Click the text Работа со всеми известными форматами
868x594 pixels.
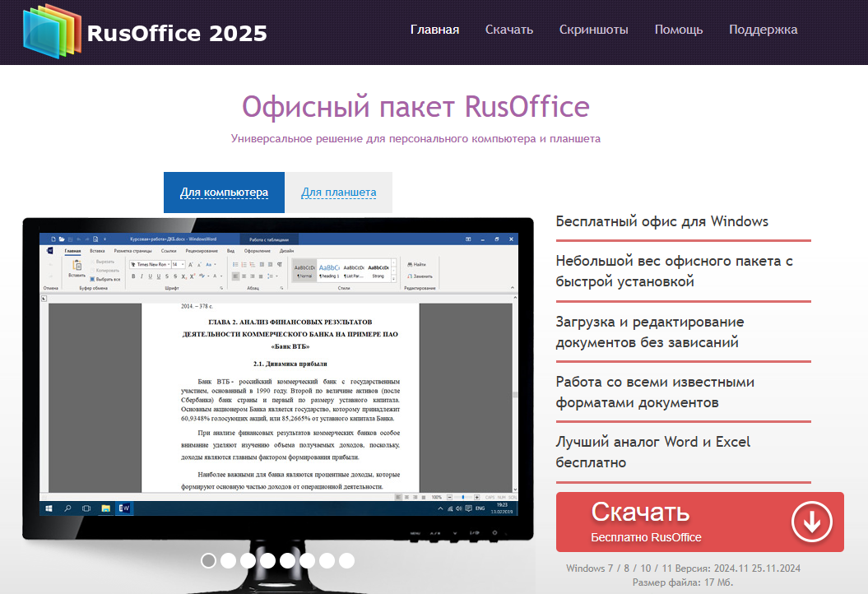pyautogui.click(x=655, y=392)
